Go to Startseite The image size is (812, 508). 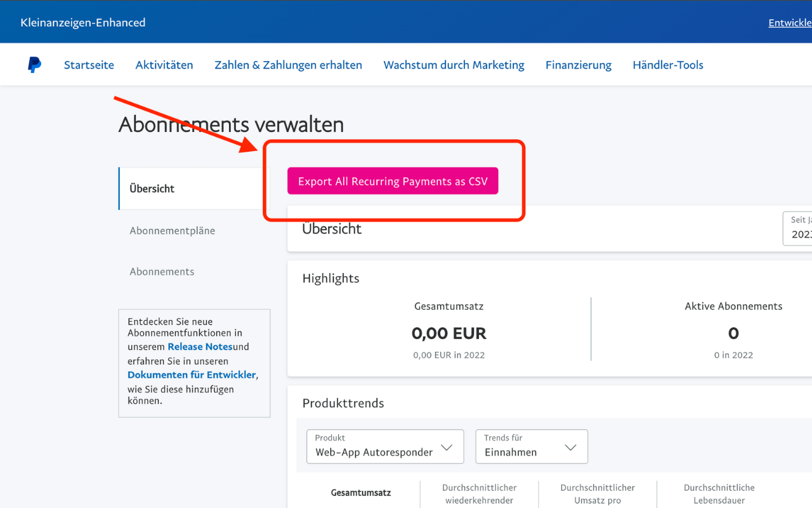[x=88, y=64]
